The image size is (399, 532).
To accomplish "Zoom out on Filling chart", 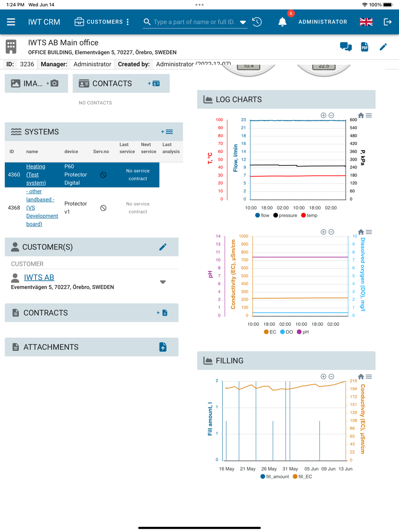I will [x=331, y=376].
